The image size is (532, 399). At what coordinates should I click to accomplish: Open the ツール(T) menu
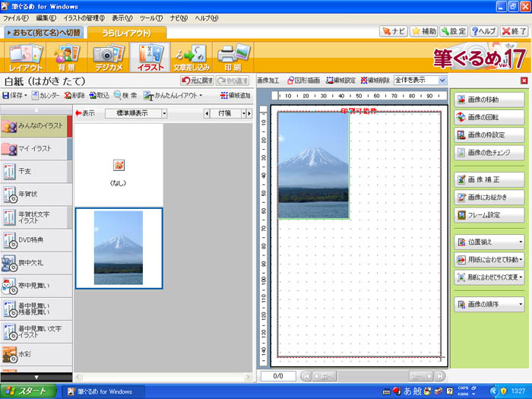[x=150, y=17]
